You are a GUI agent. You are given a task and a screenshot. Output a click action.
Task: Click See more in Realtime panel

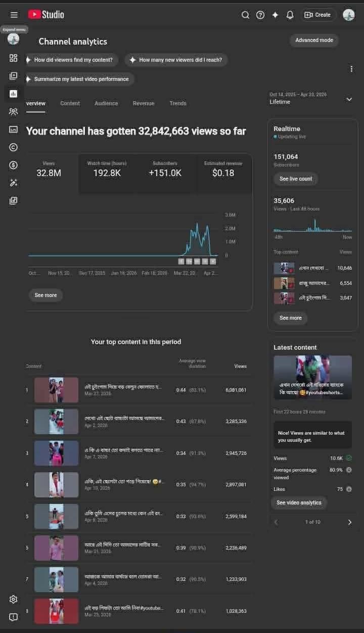(x=291, y=318)
